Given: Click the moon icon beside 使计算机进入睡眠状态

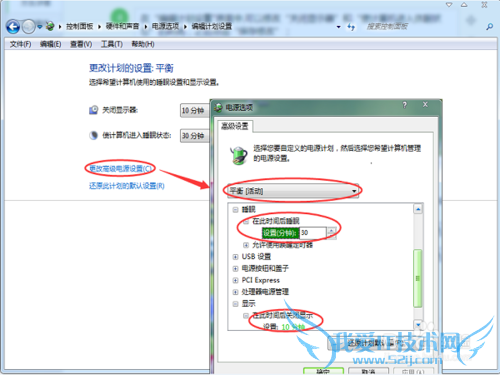Looking at the screenshot, I should tap(94, 135).
